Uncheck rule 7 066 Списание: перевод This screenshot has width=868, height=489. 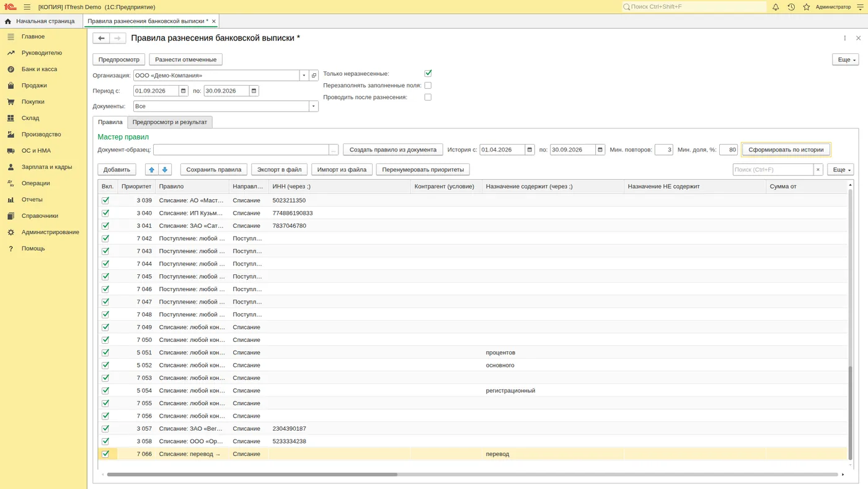[x=105, y=454]
